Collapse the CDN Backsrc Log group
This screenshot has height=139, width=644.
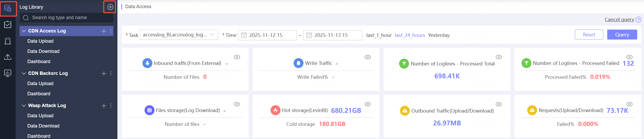click(24, 73)
